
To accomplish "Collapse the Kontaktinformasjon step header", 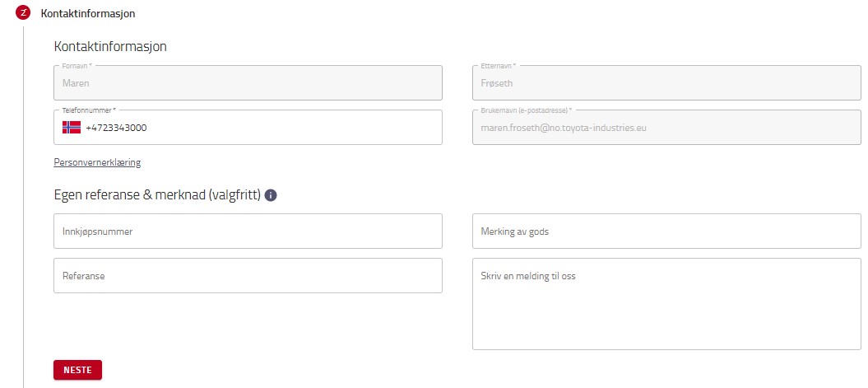I will click(x=88, y=14).
